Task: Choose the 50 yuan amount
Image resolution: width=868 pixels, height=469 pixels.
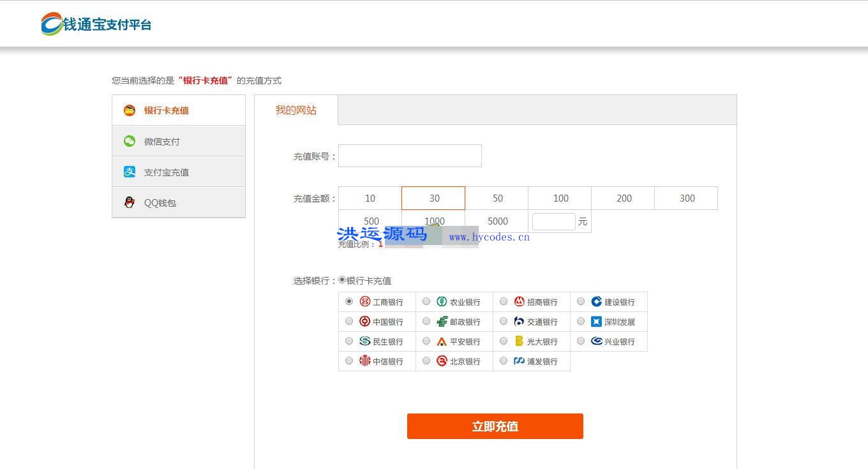Action: (x=497, y=198)
